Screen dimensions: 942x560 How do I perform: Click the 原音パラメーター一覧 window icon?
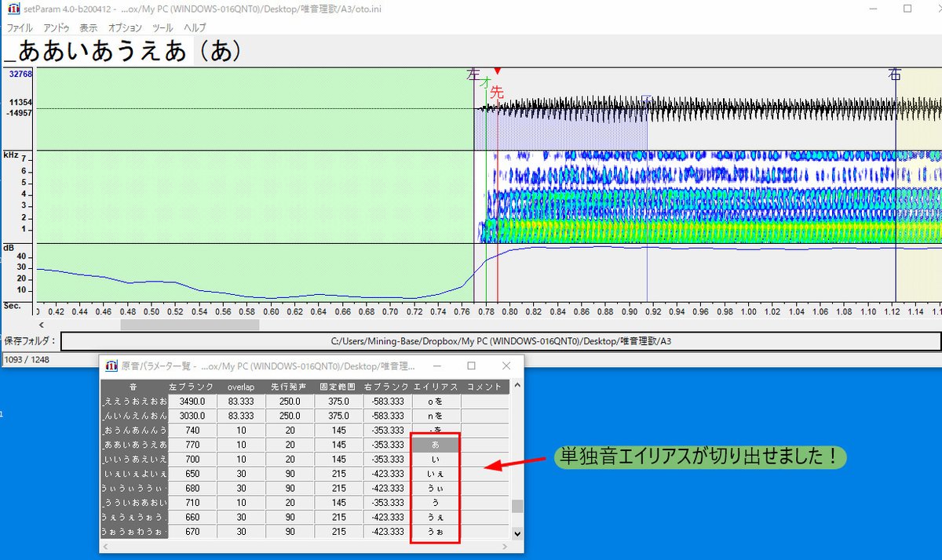(110, 365)
